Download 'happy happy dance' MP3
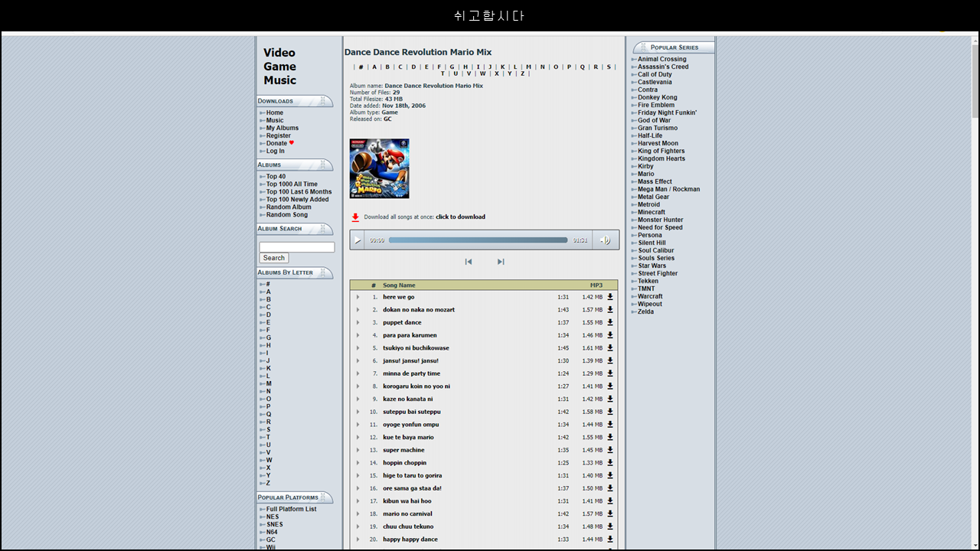Screen dimensions: 980x551 [610, 540]
